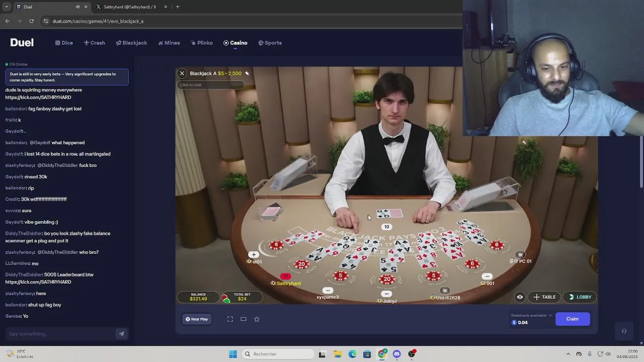Click the Rechercher taskbar search box

[277, 354]
